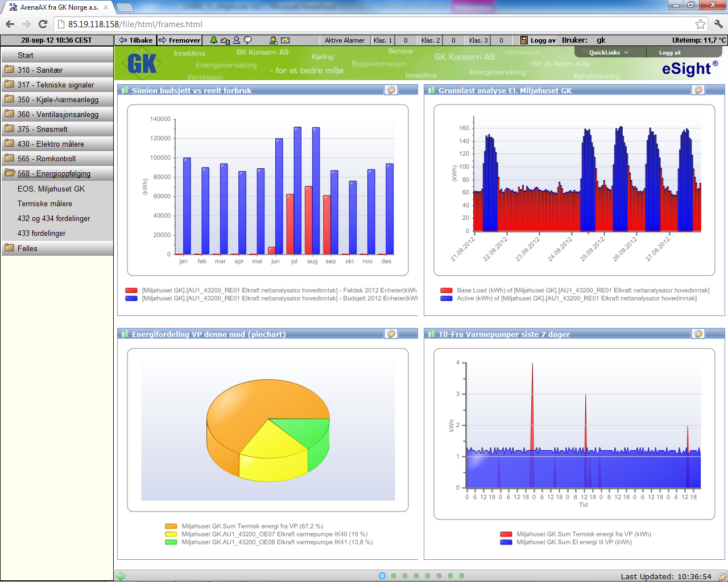Click the green user account icon

tap(273, 40)
